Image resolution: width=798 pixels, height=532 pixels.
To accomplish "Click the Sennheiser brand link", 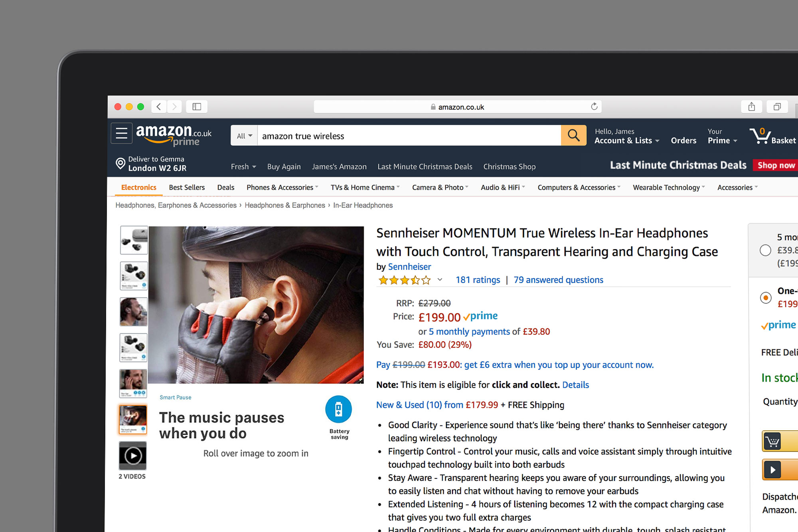I will coord(409,267).
